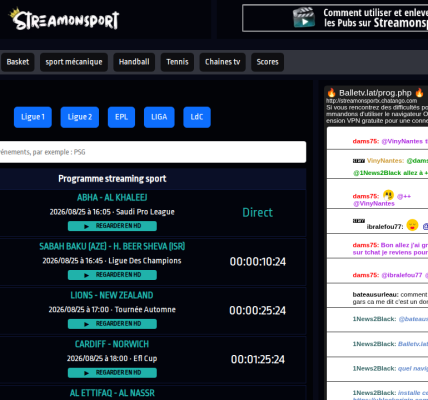Open the Basket menu item

tap(18, 62)
